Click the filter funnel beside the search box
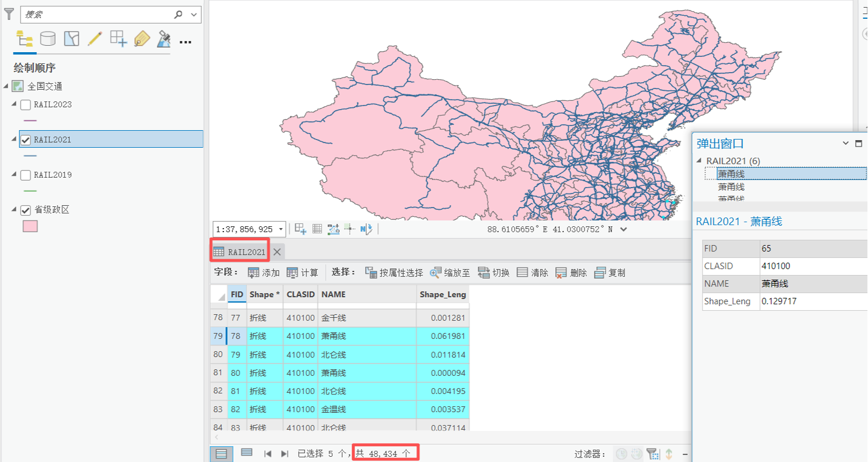868x462 pixels. coord(9,14)
